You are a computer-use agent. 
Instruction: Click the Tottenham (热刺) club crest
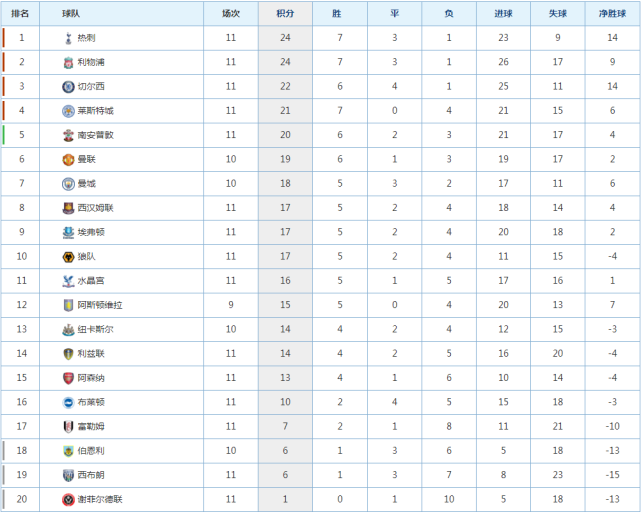click(68, 37)
